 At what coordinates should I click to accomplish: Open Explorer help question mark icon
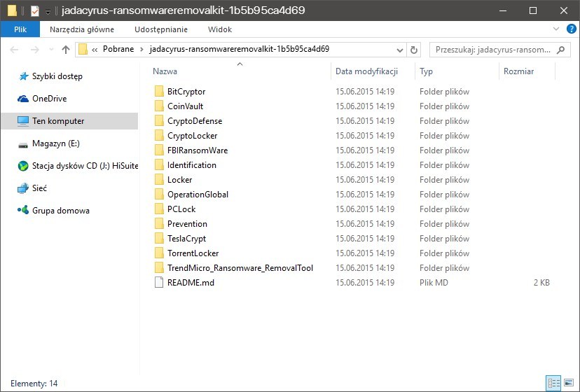[571, 29]
